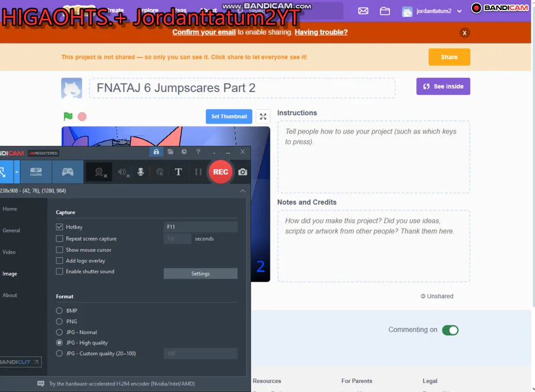
Task: Click the Scratch green flag
Action: coord(68,116)
